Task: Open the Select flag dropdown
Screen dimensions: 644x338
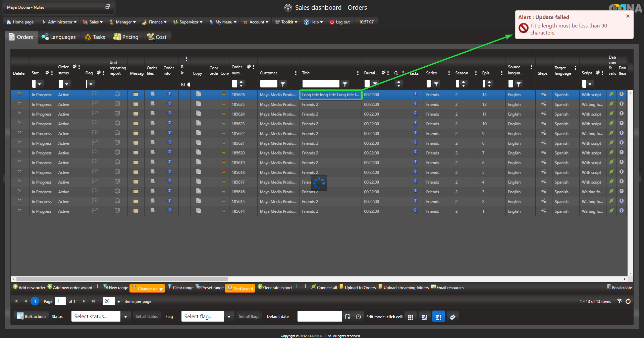Action: (229, 317)
